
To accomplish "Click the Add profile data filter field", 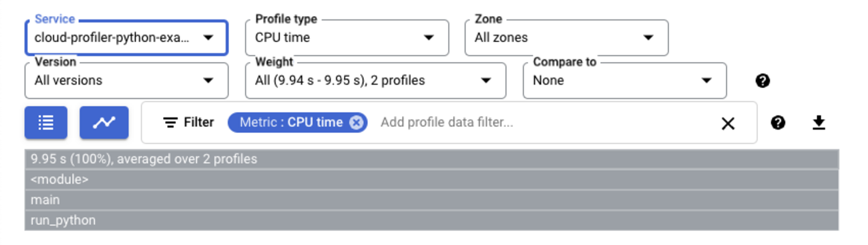I will pyautogui.click(x=541, y=123).
